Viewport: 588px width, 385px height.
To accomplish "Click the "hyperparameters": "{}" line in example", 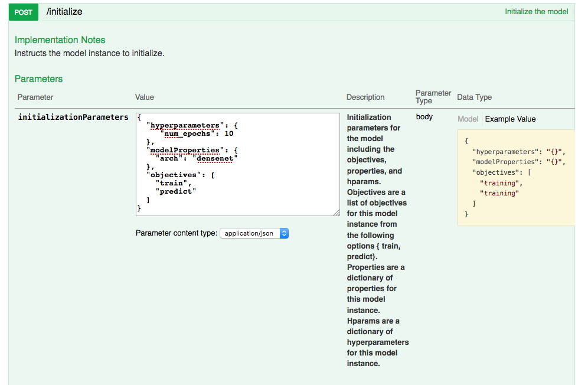I will click(x=518, y=152).
